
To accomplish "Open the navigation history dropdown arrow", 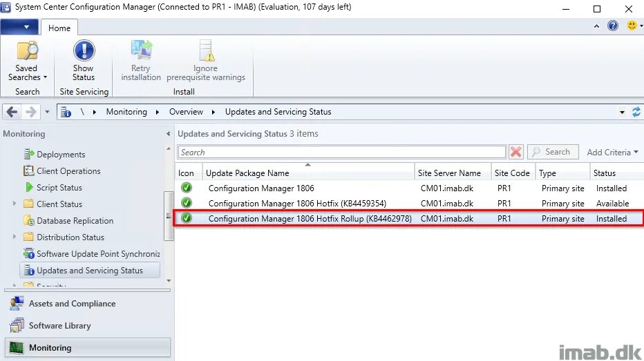I will 47,112.
